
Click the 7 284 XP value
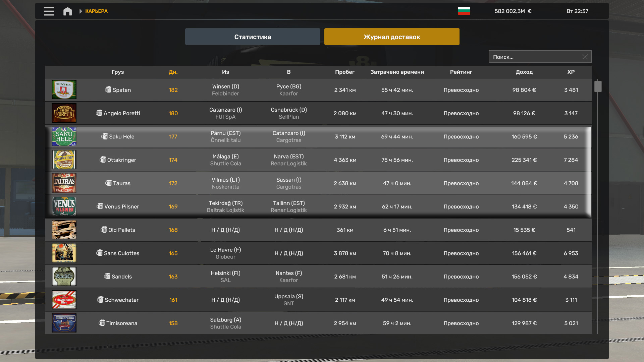(x=571, y=160)
